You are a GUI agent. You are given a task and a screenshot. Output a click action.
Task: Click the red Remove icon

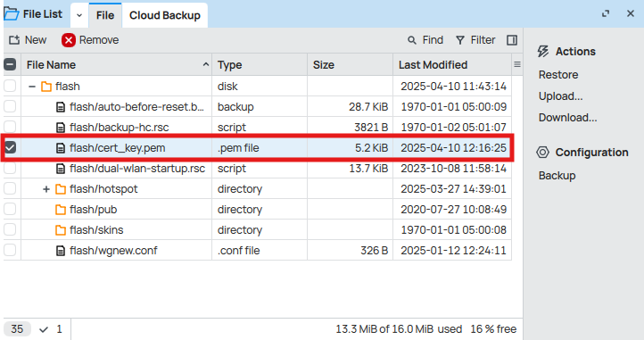(x=69, y=40)
